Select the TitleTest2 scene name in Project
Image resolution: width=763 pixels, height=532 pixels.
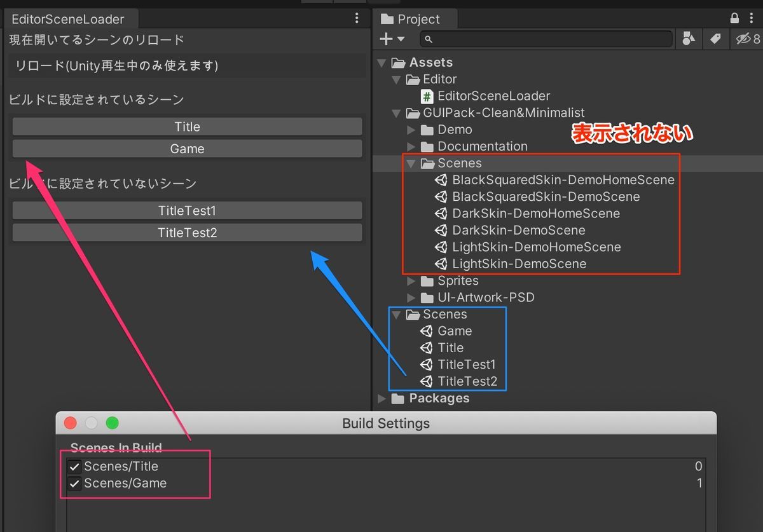(x=467, y=381)
